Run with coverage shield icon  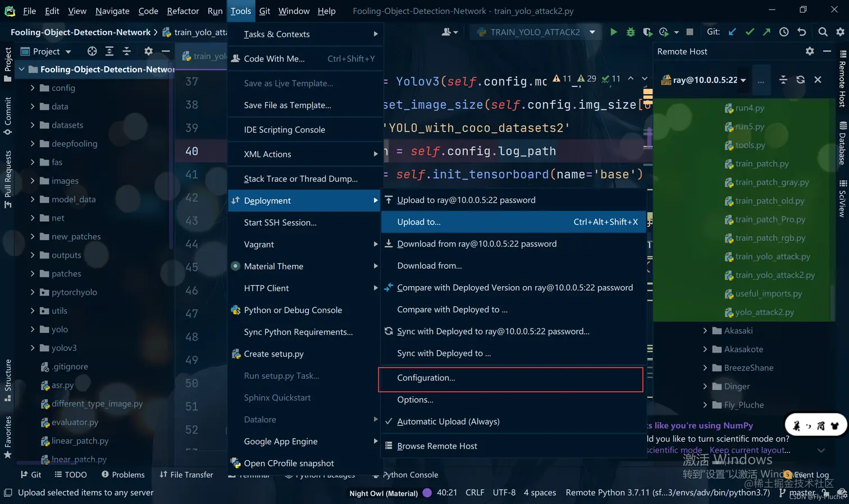(647, 32)
